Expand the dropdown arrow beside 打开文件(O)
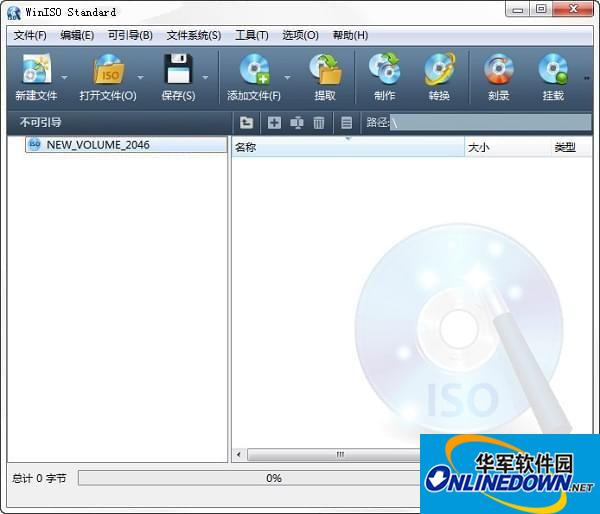This screenshot has width=600, height=514. [x=140, y=77]
